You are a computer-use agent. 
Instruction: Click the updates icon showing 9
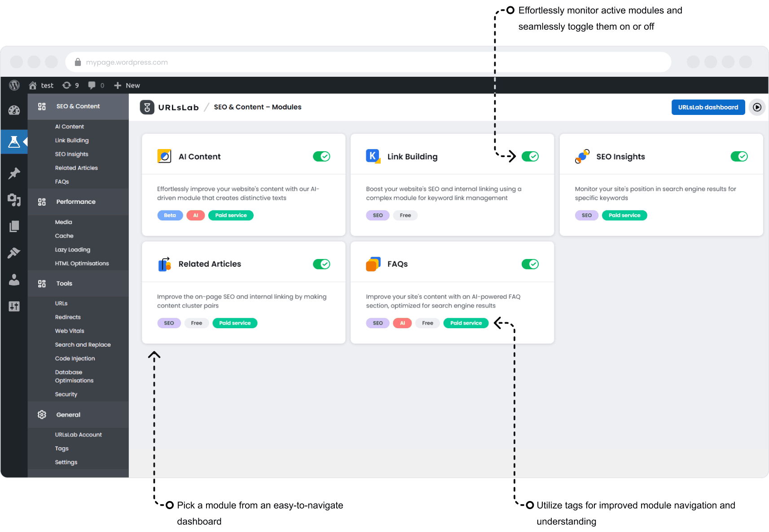pyautogui.click(x=66, y=85)
